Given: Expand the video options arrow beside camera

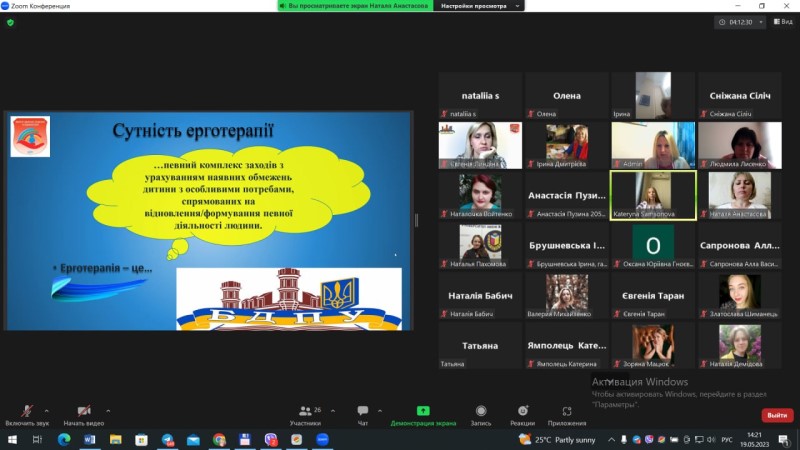Looking at the screenshot, I should tap(108, 410).
